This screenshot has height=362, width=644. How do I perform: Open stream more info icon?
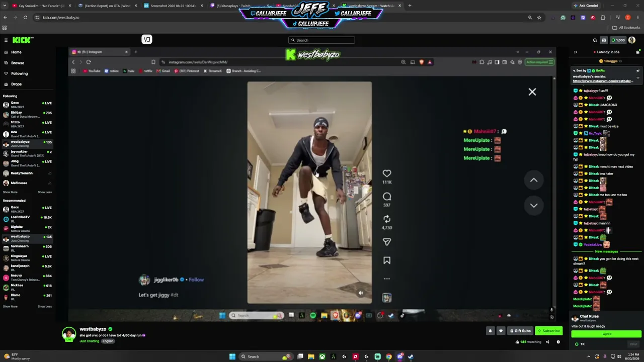(x=558, y=342)
